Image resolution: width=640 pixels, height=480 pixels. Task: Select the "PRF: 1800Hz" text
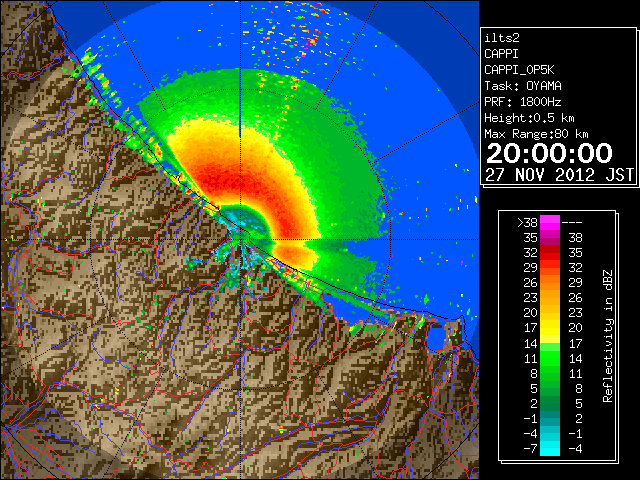pos(523,102)
